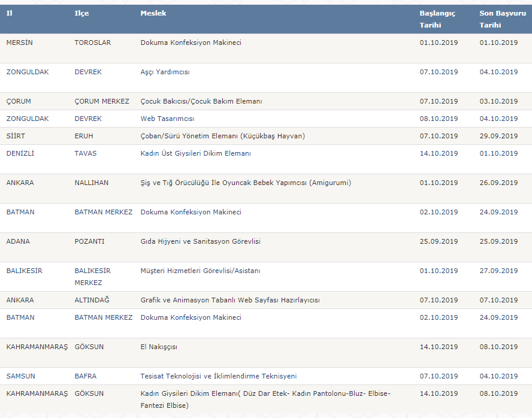Screen dimensions: 532x418
Task: Open Kadın Üst Giysileri Dikim Elemanı
Action: coord(196,153)
